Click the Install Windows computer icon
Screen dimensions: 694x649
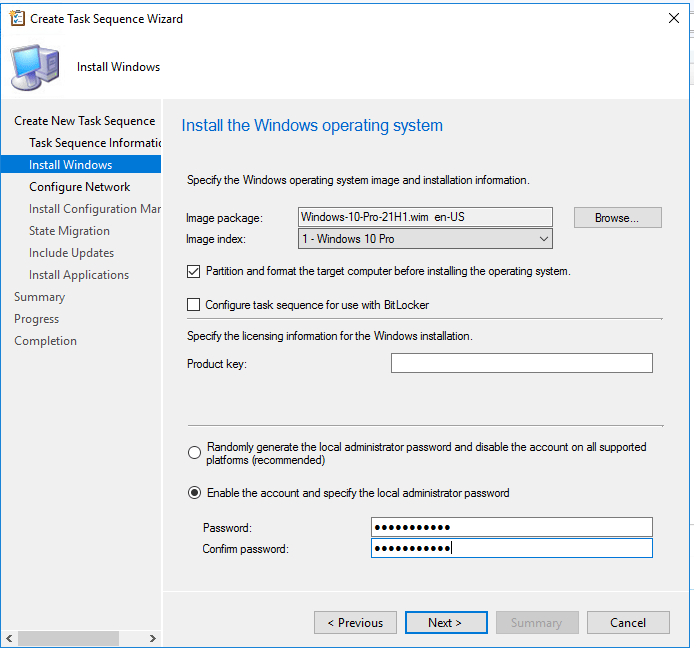point(36,67)
